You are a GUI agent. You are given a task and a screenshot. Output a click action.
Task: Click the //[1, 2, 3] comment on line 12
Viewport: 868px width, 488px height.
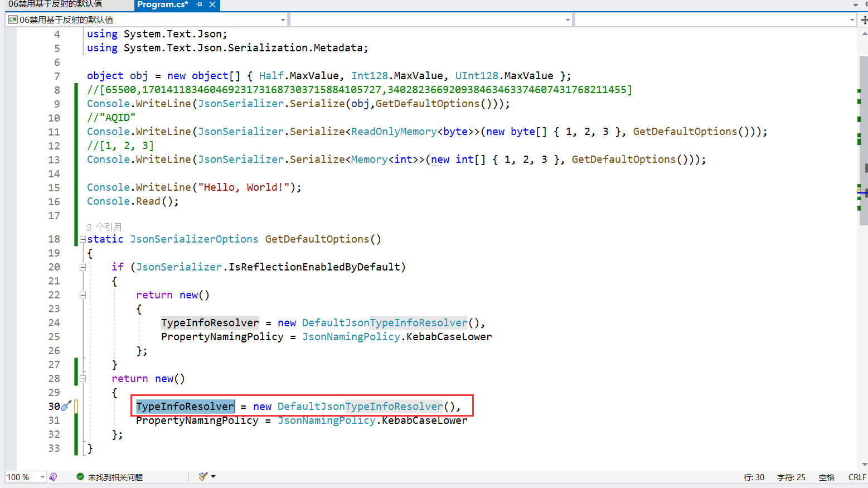click(120, 146)
